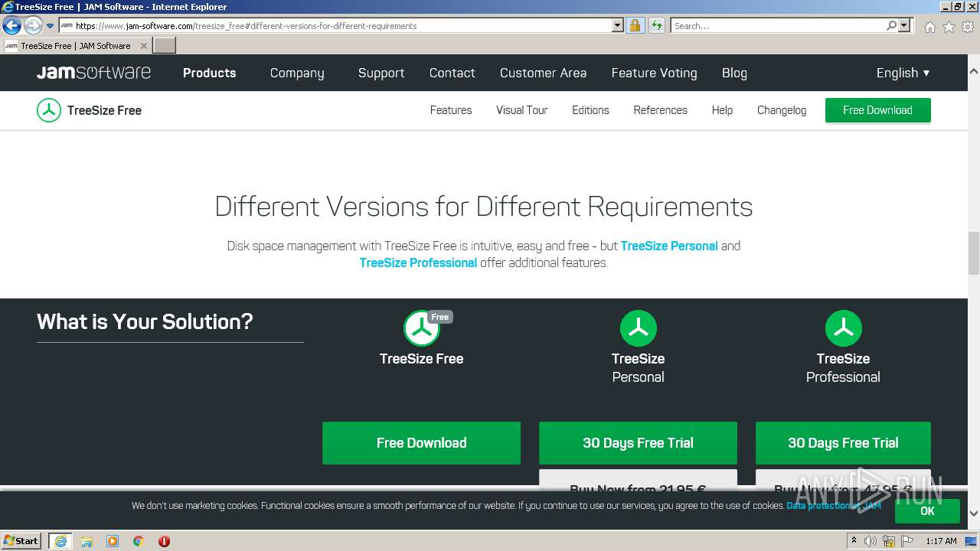Follow the TreeSize Professional text link

[x=418, y=262]
